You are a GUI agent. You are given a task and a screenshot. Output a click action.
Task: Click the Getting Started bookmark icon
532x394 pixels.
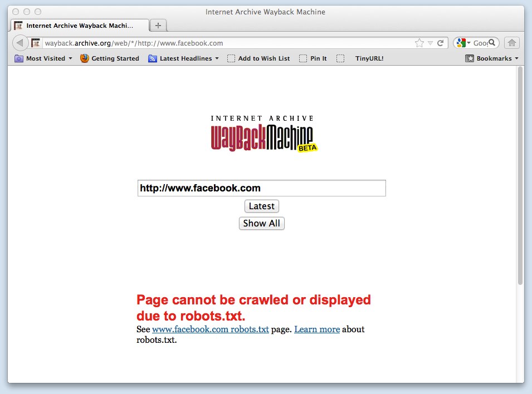coord(84,58)
